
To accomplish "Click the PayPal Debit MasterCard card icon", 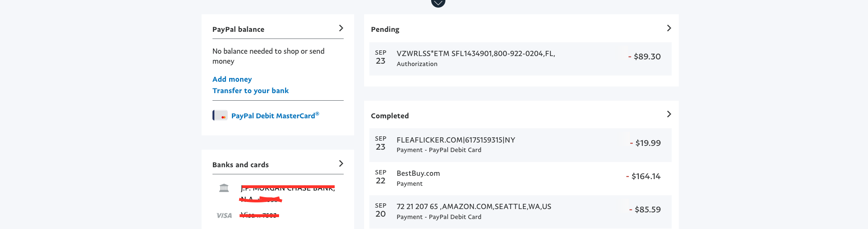I will tap(220, 115).
